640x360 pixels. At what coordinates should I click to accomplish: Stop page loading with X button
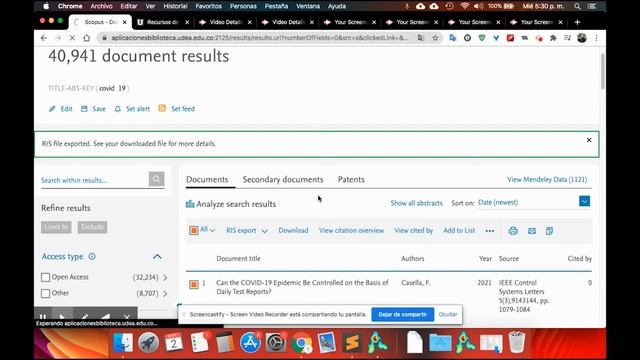[72, 38]
